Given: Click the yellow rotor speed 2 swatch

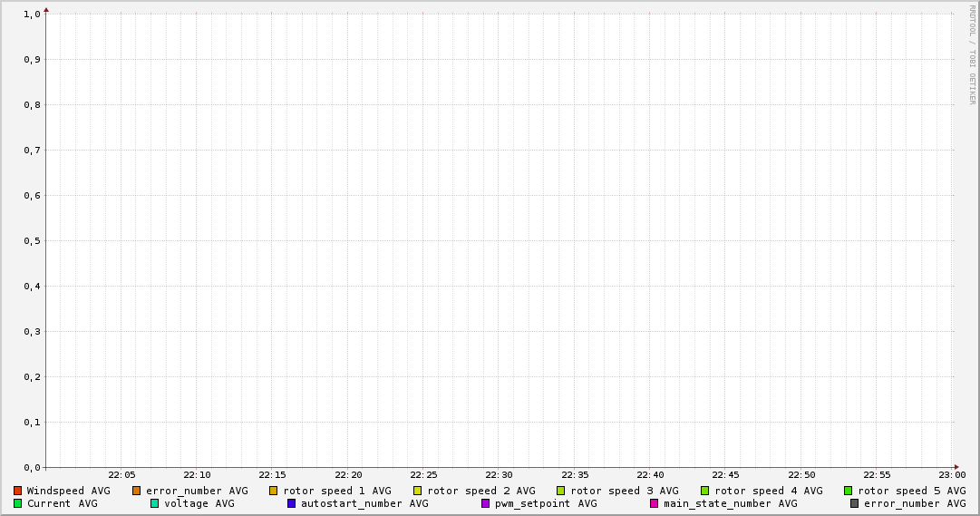Looking at the screenshot, I should (x=417, y=491).
